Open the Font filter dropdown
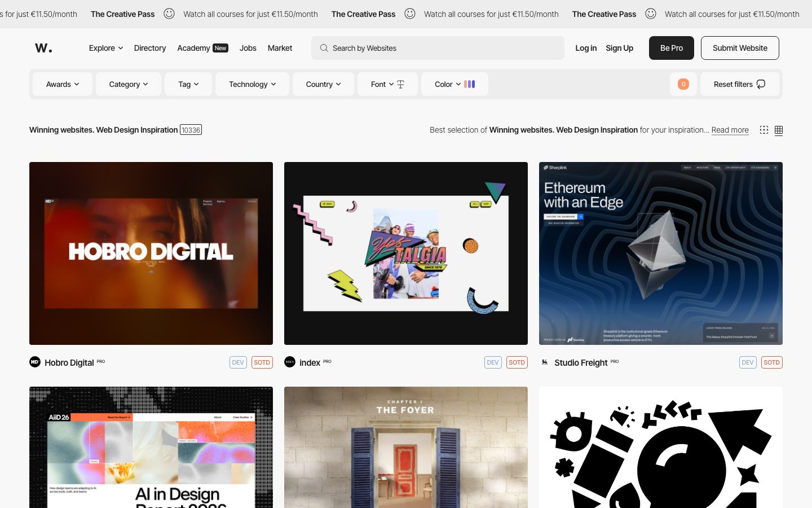The width and height of the screenshot is (812, 508). pyautogui.click(x=387, y=84)
